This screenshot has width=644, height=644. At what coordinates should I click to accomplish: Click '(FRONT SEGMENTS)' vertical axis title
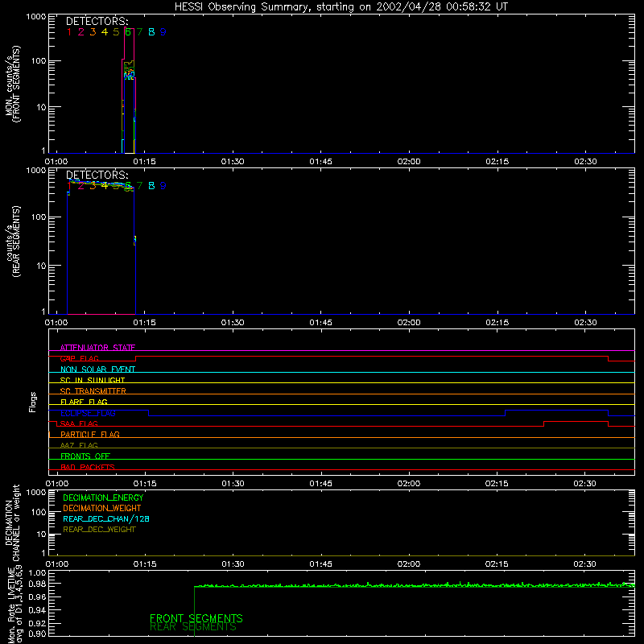16,84
